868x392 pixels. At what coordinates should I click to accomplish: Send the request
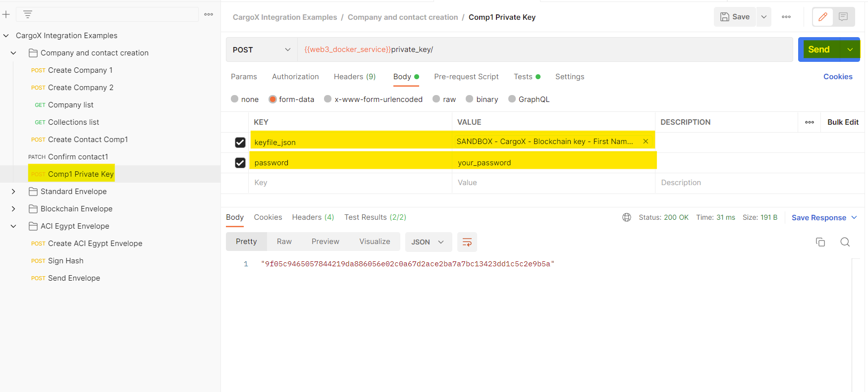tap(819, 49)
